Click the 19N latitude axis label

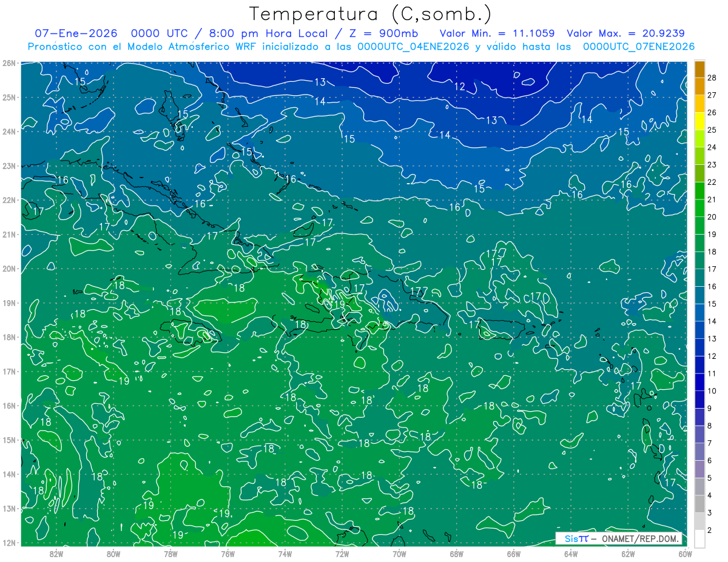click(x=8, y=303)
